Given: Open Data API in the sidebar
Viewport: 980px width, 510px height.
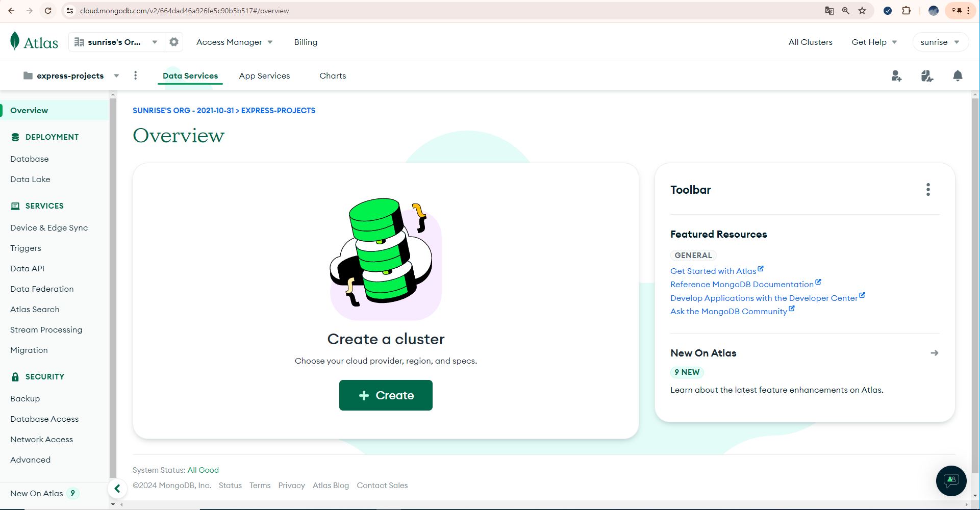Looking at the screenshot, I should (x=27, y=268).
